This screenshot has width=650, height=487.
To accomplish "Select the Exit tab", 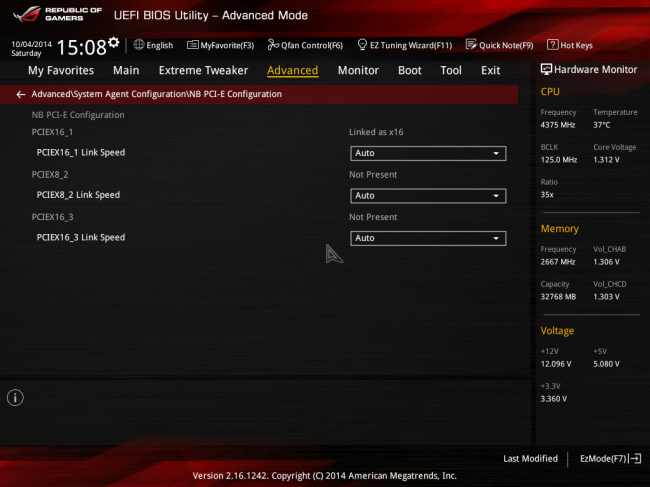I will pyautogui.click(x=490, y=70).
